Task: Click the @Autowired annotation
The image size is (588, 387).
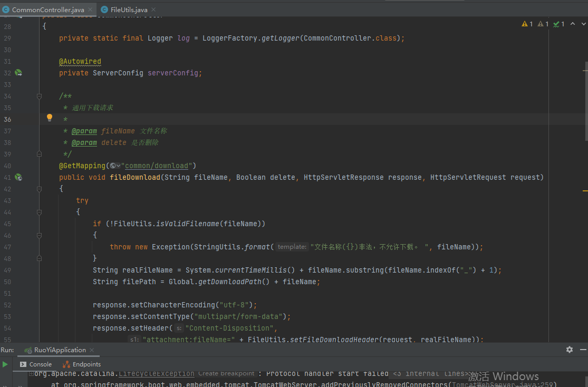Action: pos(80,62)
